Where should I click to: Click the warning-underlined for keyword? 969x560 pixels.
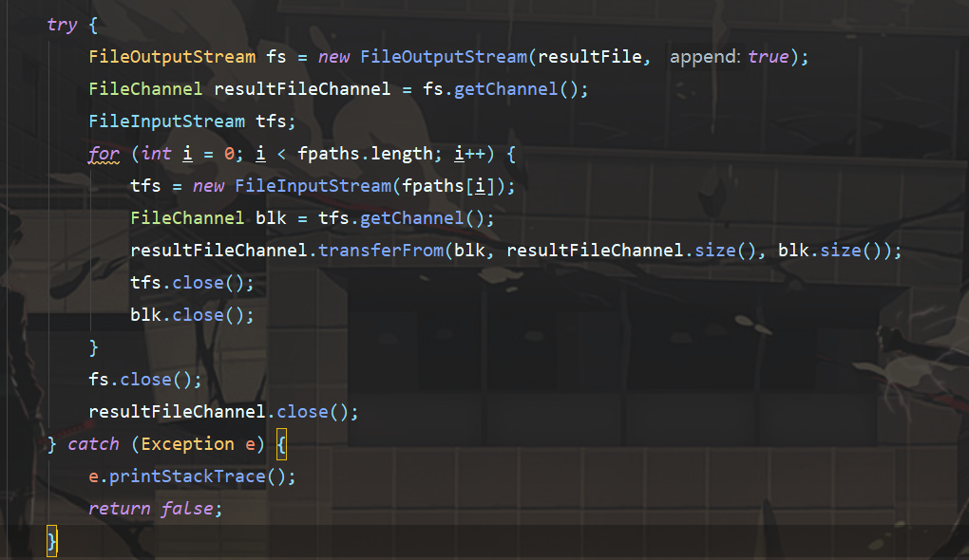pos(104,154)
